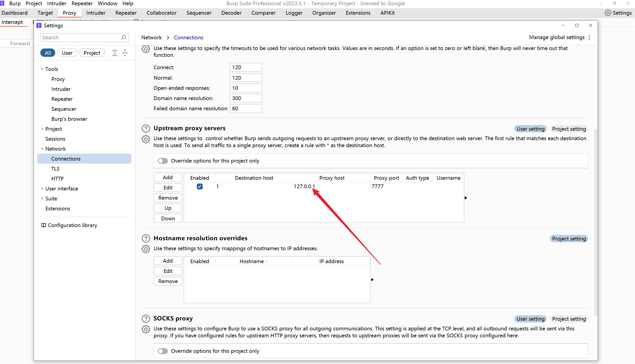Click the gear icon under Hostname resolution overrides
635x364 pixels.
point(146,249)
